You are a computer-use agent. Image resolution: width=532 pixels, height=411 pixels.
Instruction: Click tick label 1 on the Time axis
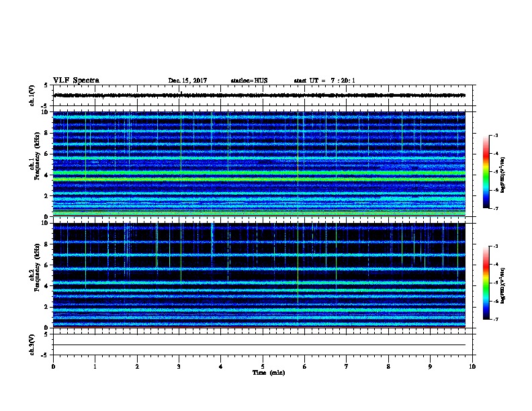(x=95, y=367)
